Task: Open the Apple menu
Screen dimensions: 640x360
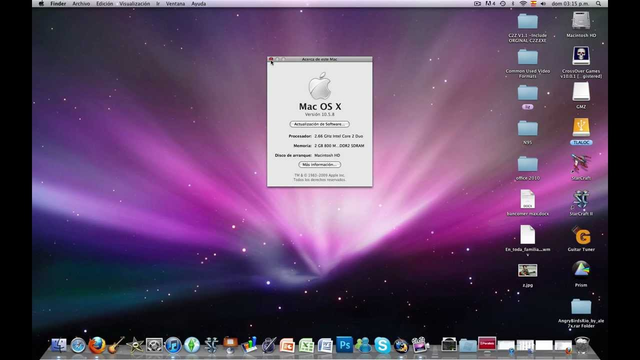Action: (x=41, y=4)
